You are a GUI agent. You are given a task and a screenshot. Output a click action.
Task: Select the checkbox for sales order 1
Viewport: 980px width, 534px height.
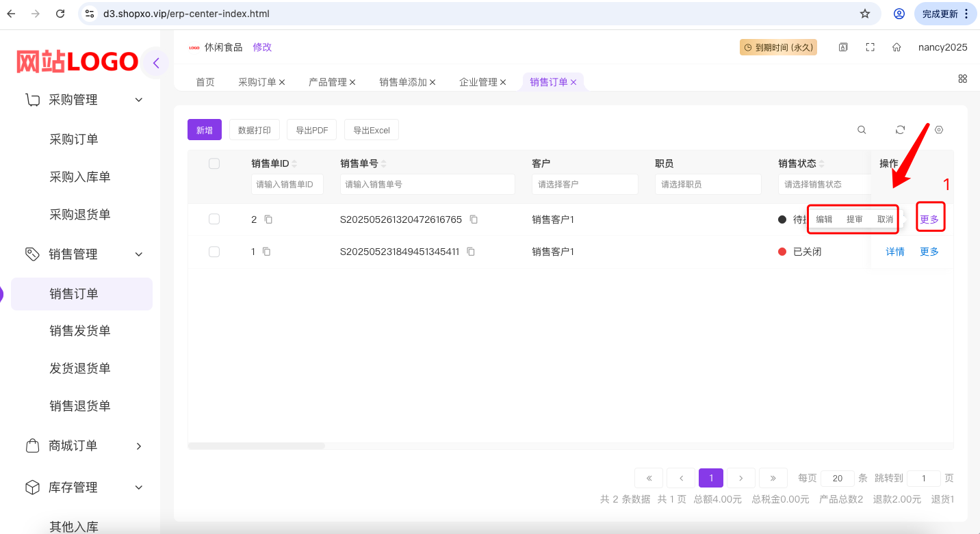coord(214,252)
